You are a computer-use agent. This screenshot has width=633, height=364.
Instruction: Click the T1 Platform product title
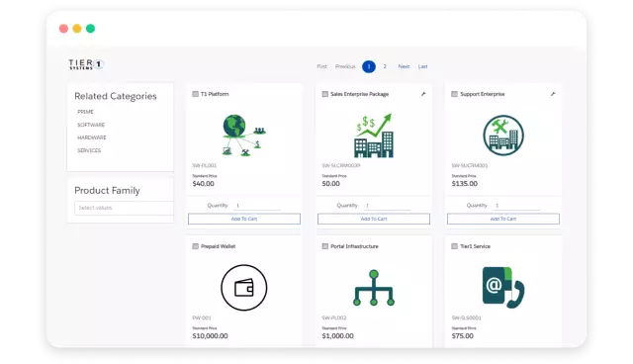215,94
